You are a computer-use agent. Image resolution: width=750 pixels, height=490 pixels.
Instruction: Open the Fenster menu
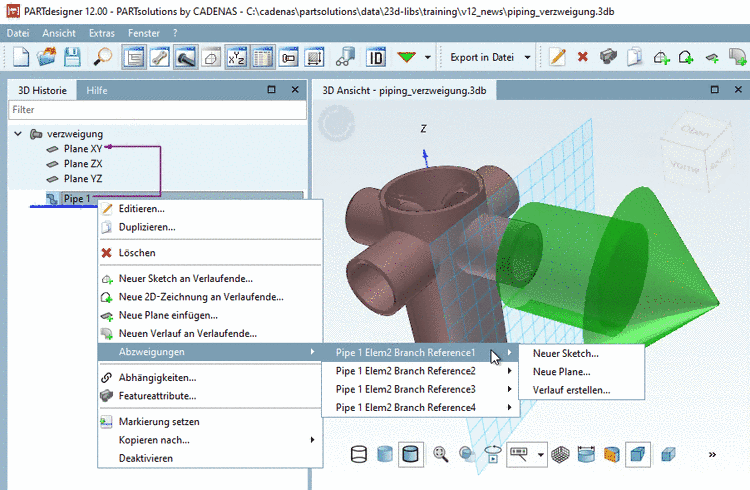tap(143, 33)
